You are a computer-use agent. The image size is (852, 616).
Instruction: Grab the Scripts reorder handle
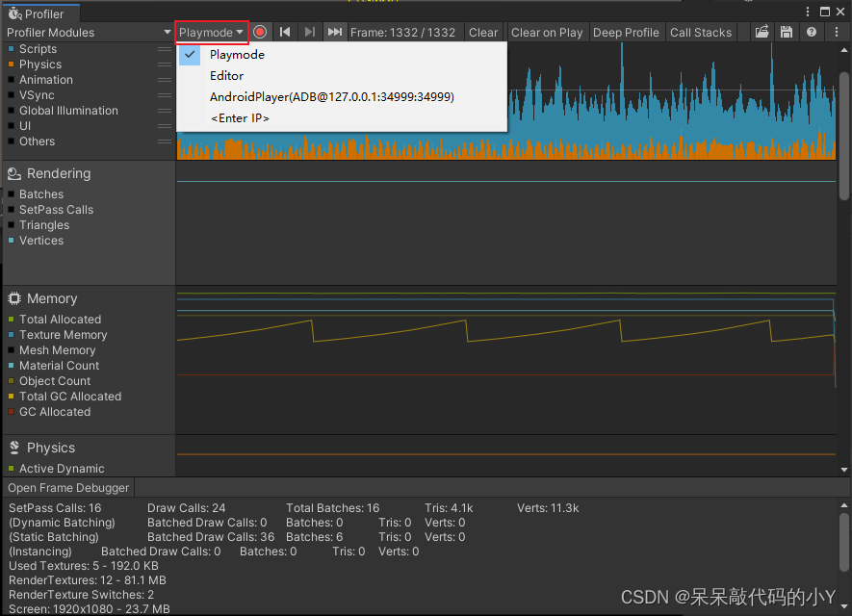pyautogui.click(x=164, y=49)
